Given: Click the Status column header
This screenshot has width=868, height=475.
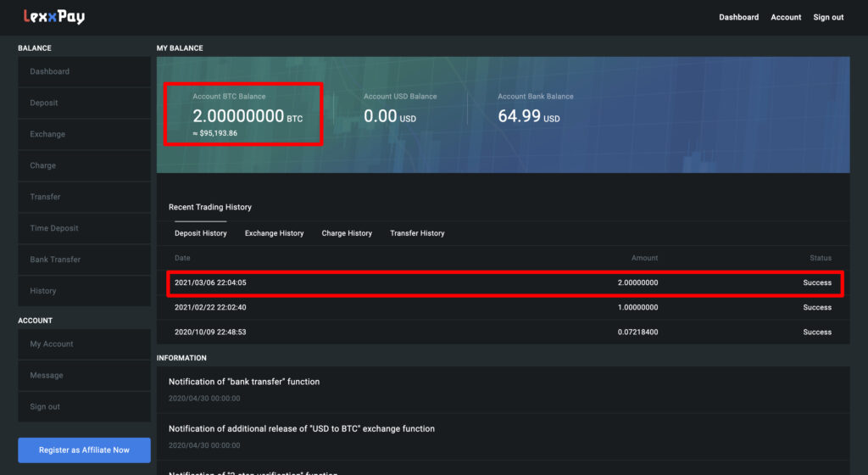Looking at the screenshot, I should [821, 258].
